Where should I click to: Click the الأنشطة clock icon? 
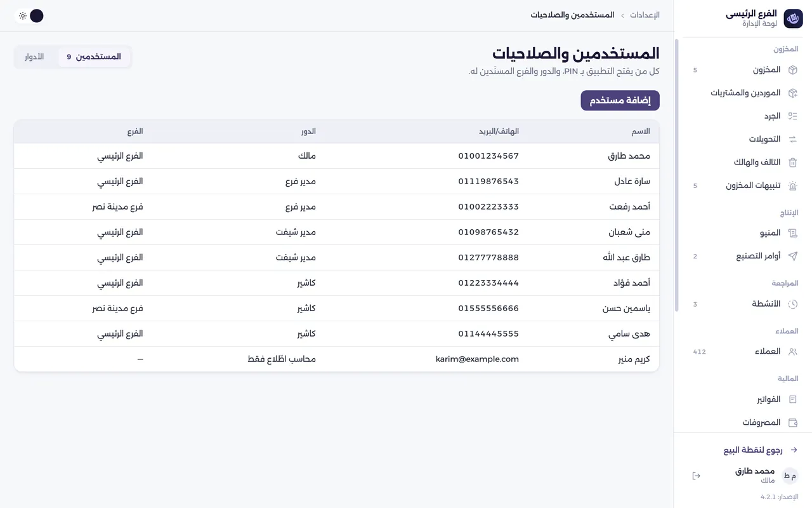tap(792, 304)
